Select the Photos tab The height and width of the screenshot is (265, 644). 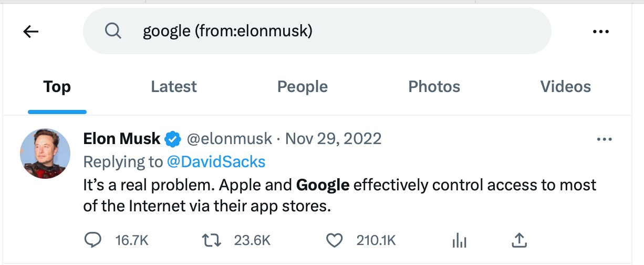click(x=434, y=87)
